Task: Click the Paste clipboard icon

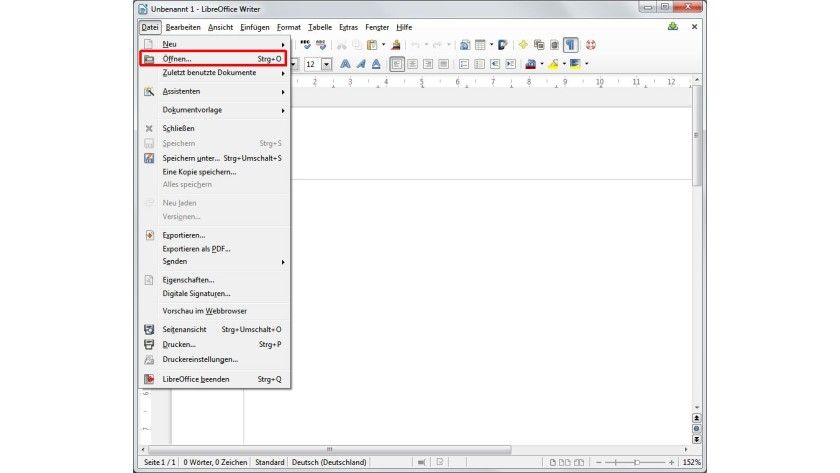Action: click(x=372, y=45)
